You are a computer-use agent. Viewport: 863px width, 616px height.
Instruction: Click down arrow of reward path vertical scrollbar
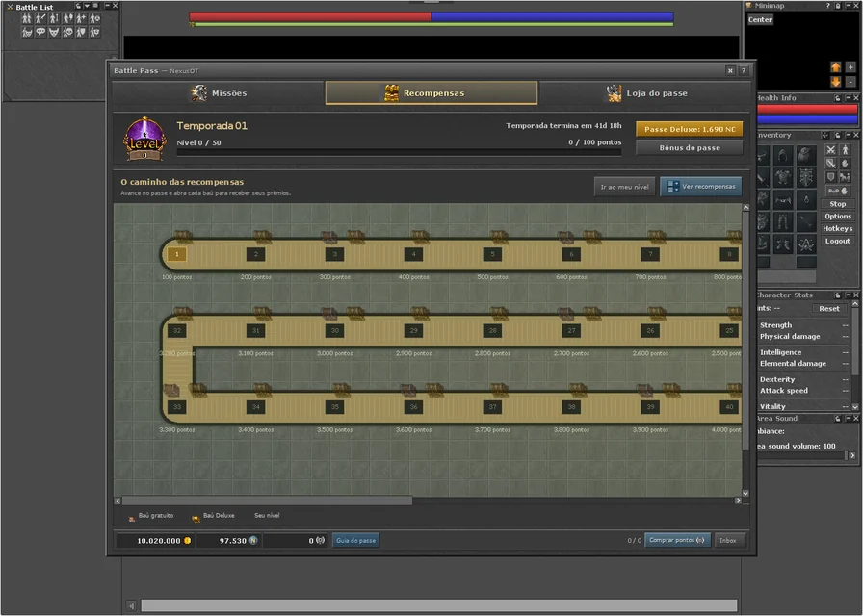(x=745, y=494)
